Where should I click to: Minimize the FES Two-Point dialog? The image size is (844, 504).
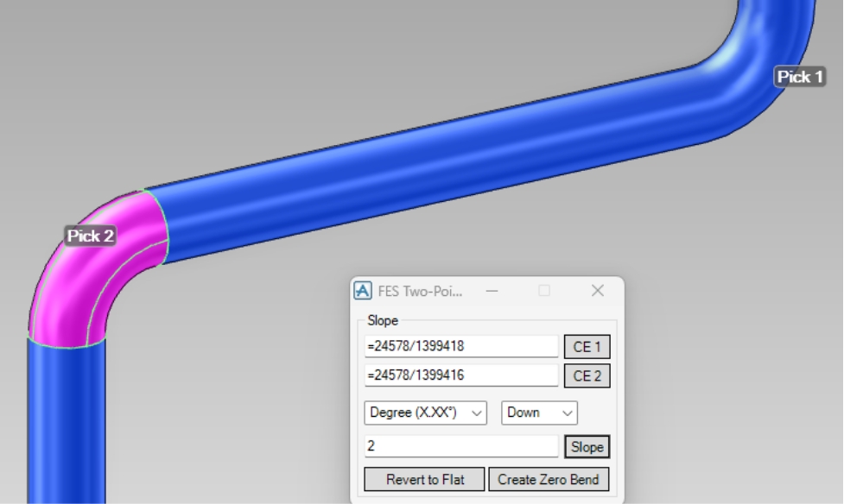492,291
